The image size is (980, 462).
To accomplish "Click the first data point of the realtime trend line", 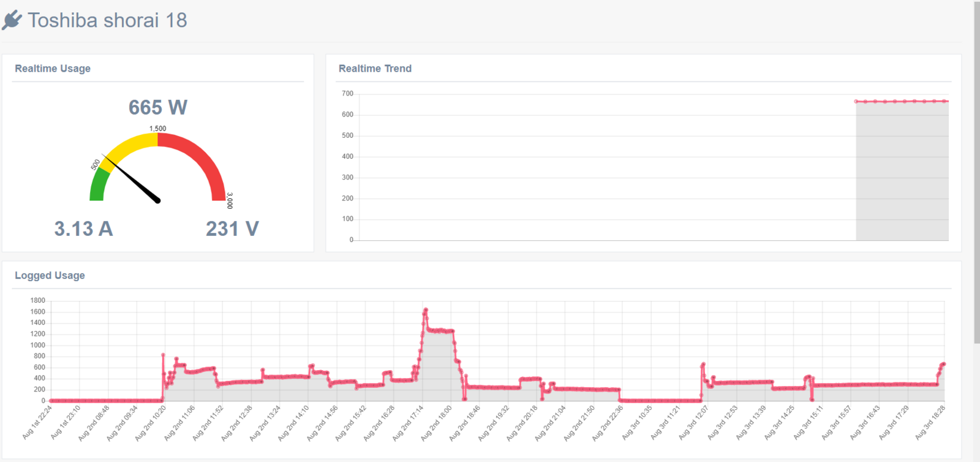I will click(856, 101).
